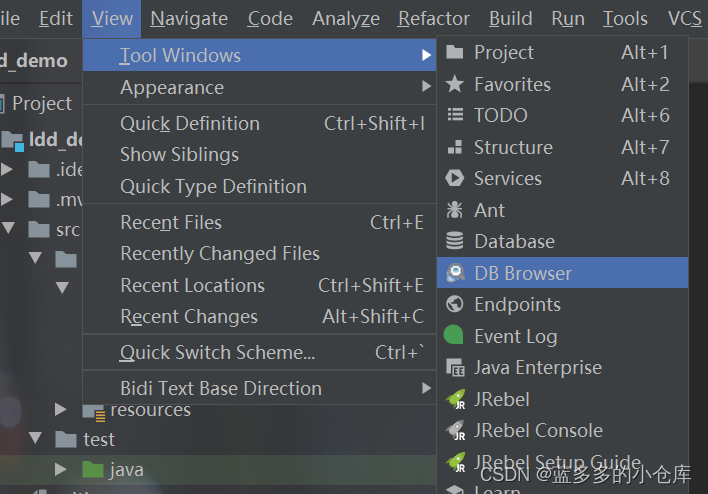
Task: Select DB Browser from Tool Windows
Action: 562,273
